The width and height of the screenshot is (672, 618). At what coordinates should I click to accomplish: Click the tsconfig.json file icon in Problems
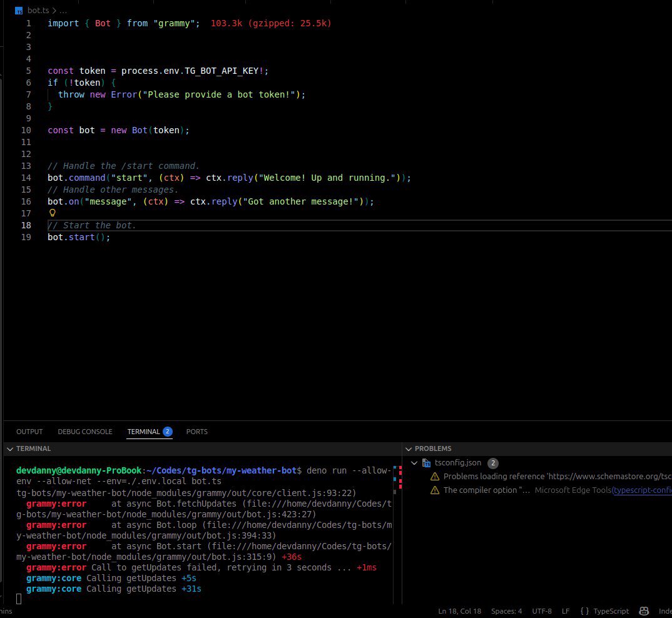pos(427,463)
